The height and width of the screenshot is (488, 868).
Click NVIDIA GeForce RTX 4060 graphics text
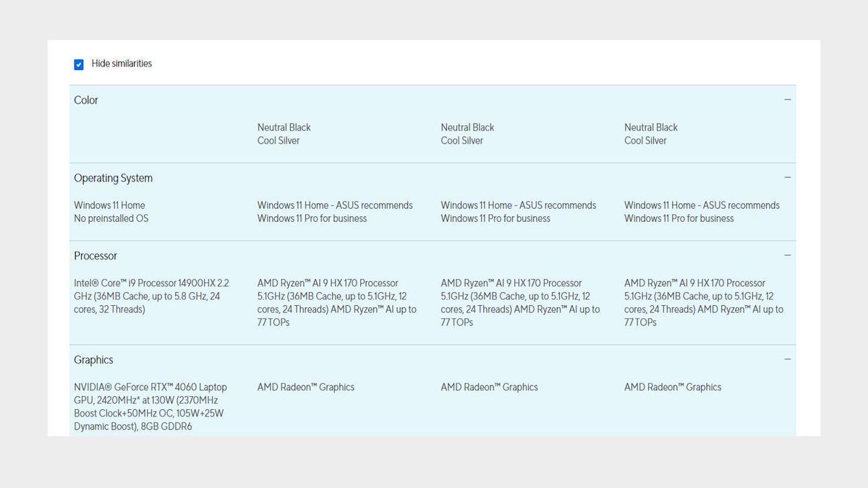tap(150, 406)
